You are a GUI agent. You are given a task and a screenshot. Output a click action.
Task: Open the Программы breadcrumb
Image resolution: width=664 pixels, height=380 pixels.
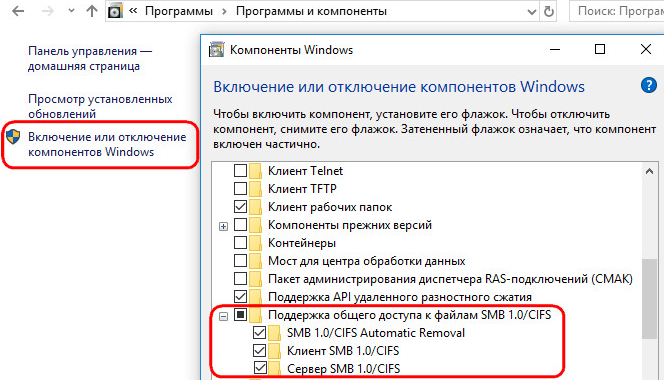coord(179,11)
